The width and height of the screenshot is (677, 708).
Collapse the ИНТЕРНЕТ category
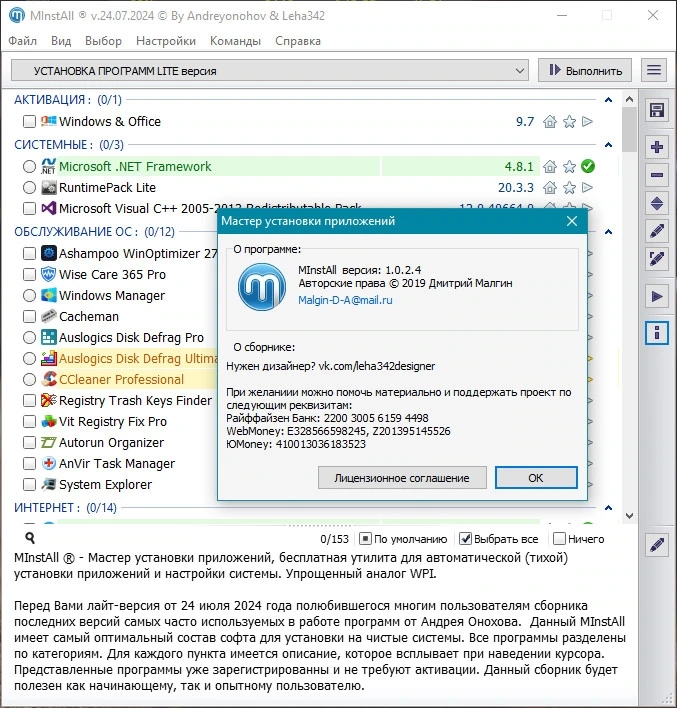click(x=608, y=508)
